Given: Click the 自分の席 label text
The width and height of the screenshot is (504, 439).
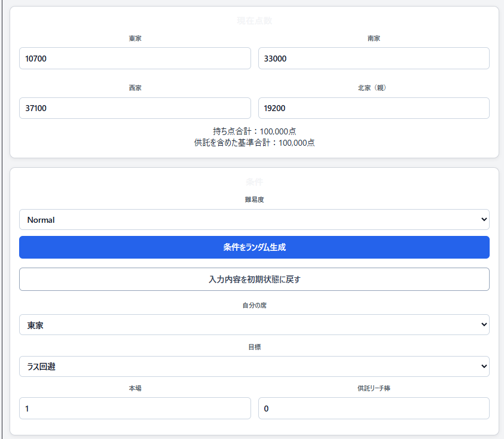Looking at the screenshot, I should pos(254,305).
